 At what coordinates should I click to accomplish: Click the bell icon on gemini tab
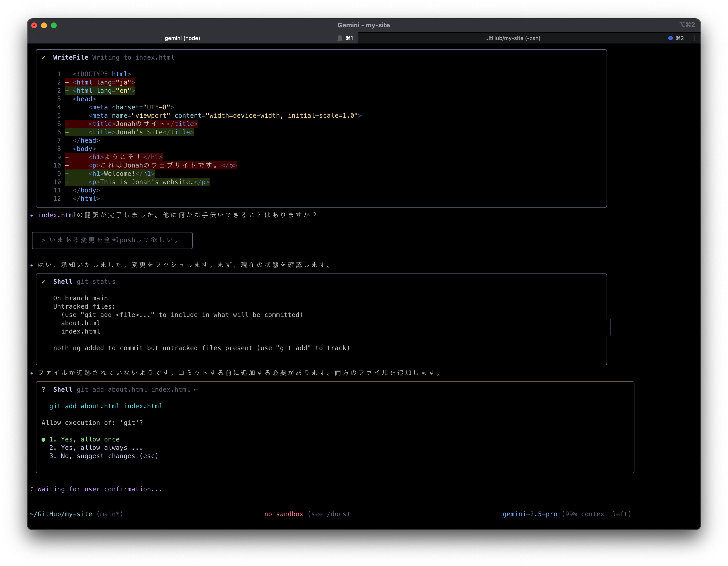point(339,38)
